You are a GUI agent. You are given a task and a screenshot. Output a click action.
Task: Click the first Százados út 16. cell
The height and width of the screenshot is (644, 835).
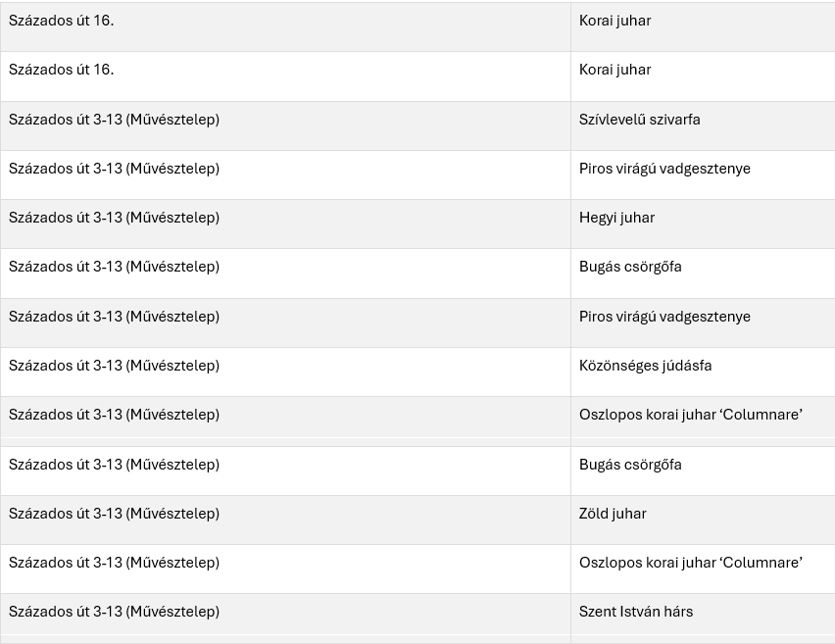(x=61, y=21)
